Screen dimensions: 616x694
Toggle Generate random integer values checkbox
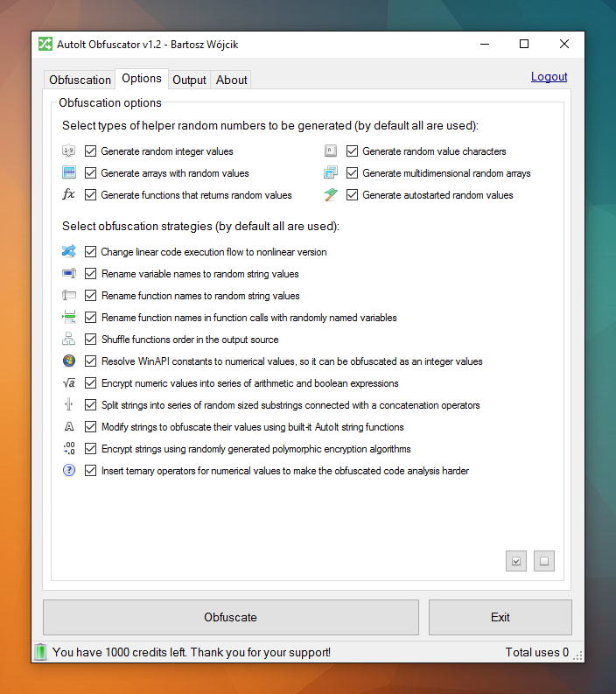pyautogui.click(x=90, y=151)
